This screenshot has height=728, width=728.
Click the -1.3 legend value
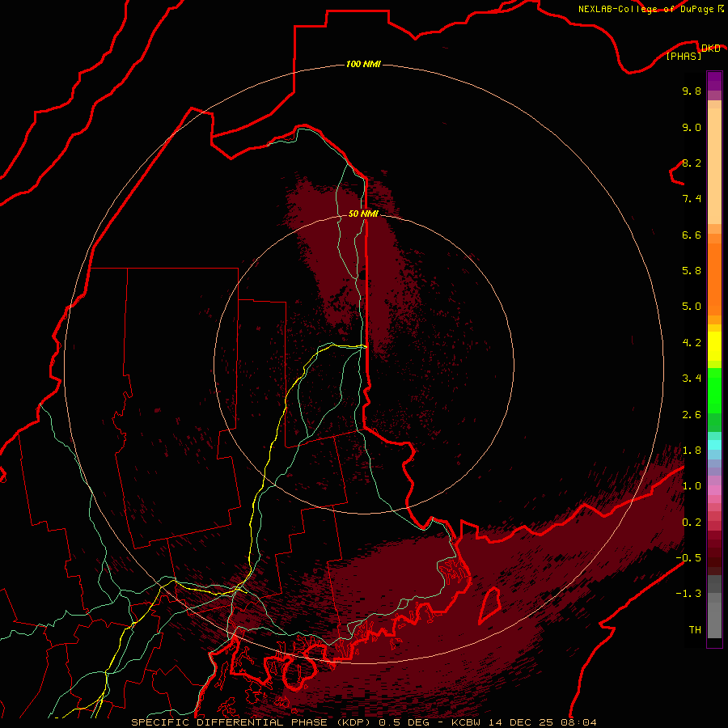coord(688,594)
